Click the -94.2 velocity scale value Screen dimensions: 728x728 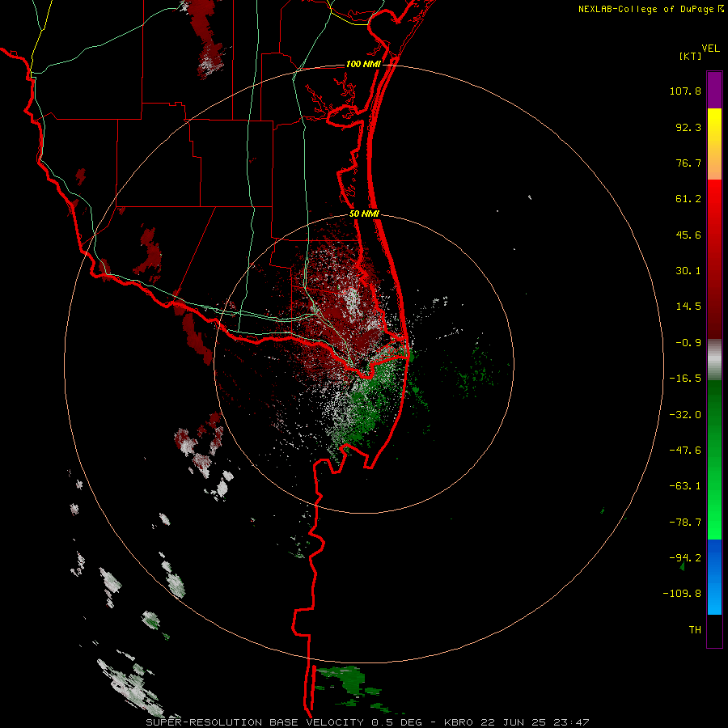point(685,558)
